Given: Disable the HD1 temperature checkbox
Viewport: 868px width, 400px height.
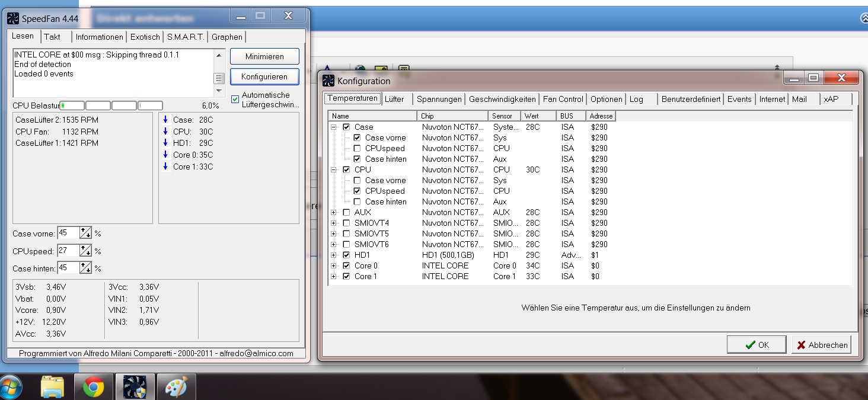Looking at the screenshot, I should [346, 255].
